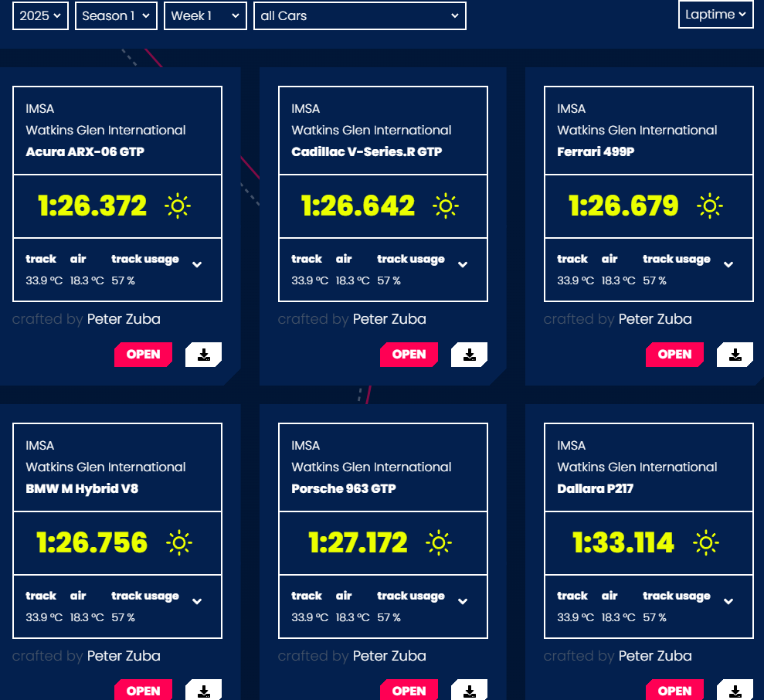
Task: Click the sun icon beside 1:26.756
Action: coord(178,543)
